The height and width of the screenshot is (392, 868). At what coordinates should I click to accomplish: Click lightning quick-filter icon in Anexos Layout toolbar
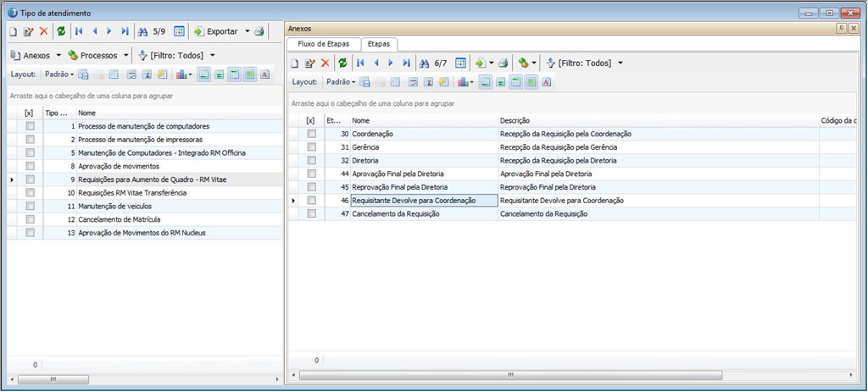click(x=443, y=82)
